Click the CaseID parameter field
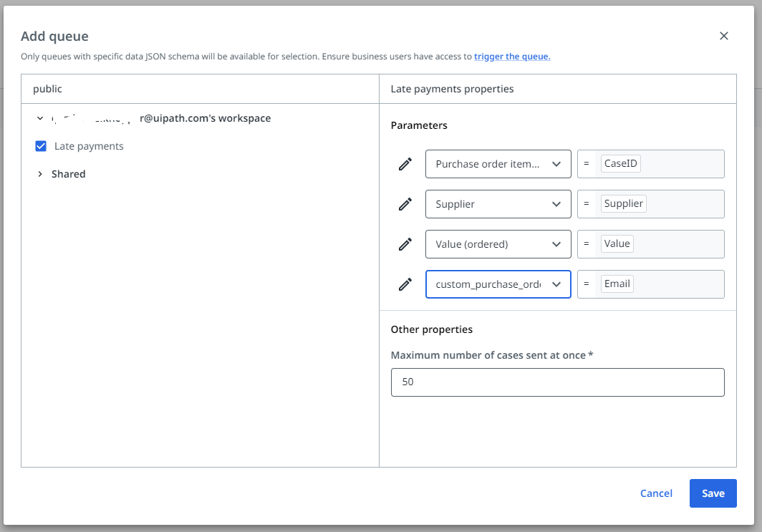762x532 pixels. click(659, 164)
